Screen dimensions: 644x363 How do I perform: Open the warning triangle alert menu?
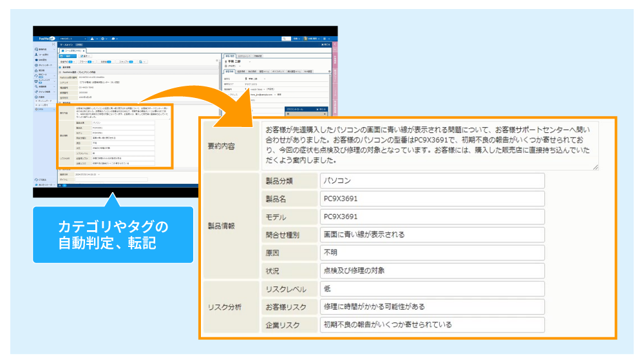point(94,39)
